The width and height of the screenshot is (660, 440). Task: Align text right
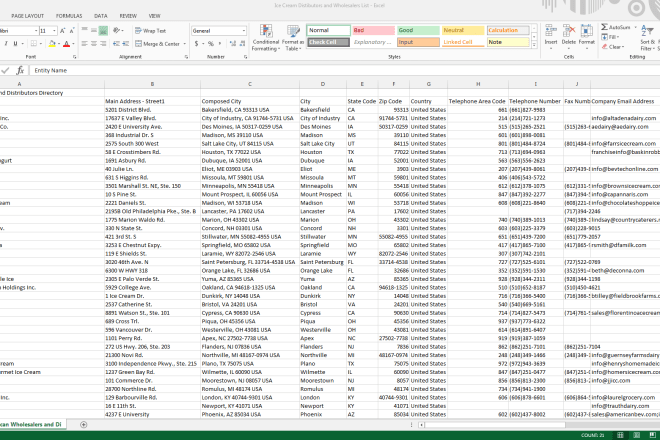[104, 44]
